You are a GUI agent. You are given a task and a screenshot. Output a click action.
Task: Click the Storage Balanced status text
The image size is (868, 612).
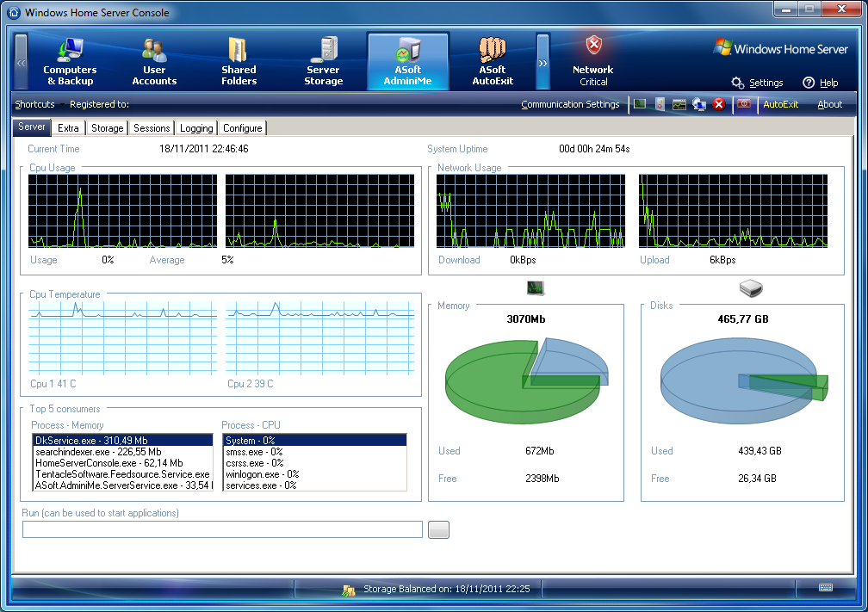(447, 589)
